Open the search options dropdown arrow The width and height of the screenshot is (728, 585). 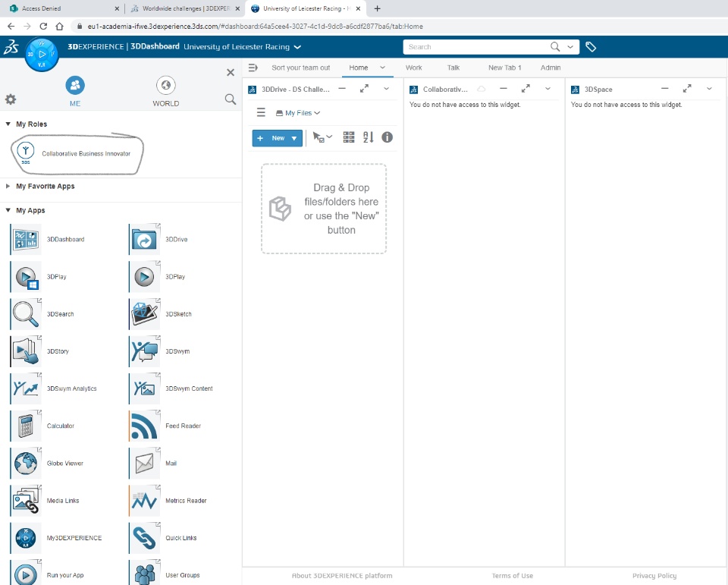pos(570,47)
